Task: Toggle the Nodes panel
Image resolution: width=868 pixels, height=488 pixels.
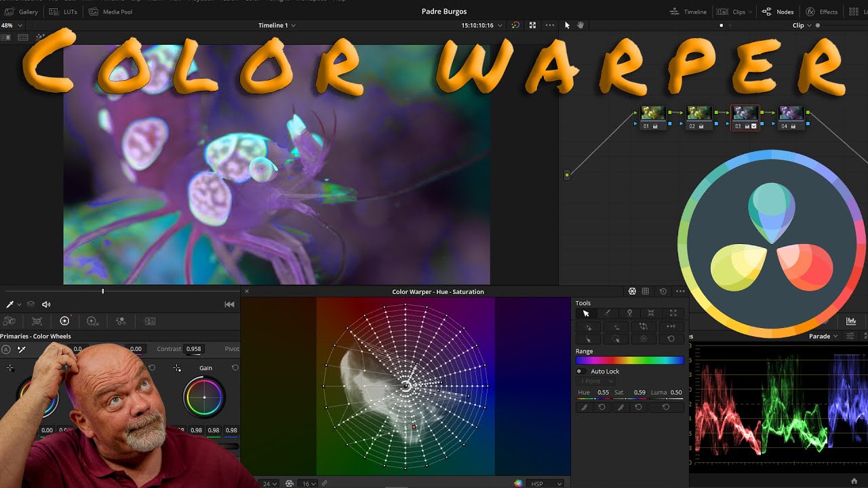Action: [778, 12]
